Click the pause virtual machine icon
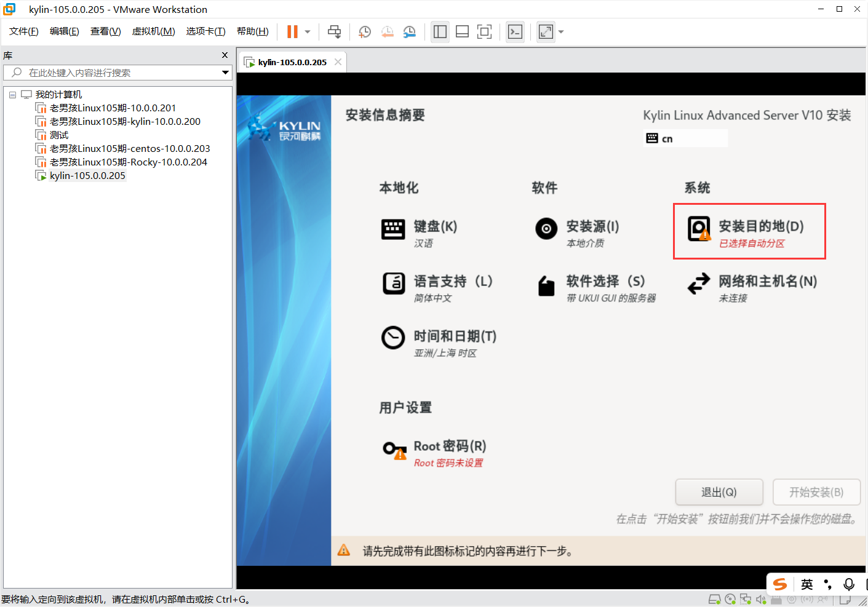The width and height of the screenshot is (868, 607). (292, 32)
